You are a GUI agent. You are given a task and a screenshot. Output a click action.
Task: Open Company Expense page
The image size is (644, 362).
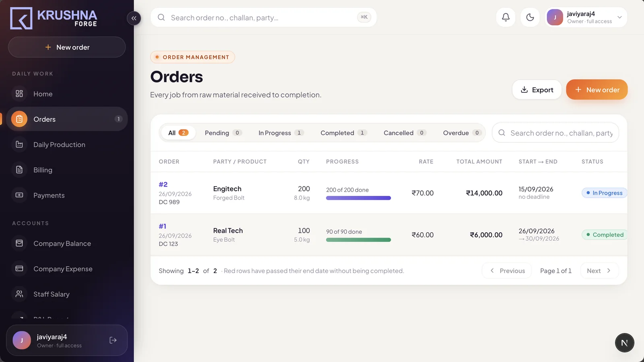pos(67,269)
